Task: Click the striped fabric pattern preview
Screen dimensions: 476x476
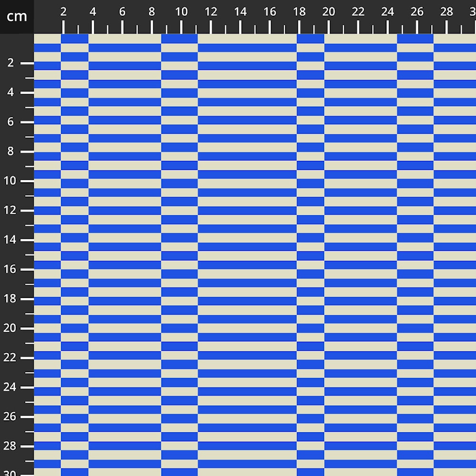Action: (255, 255)
